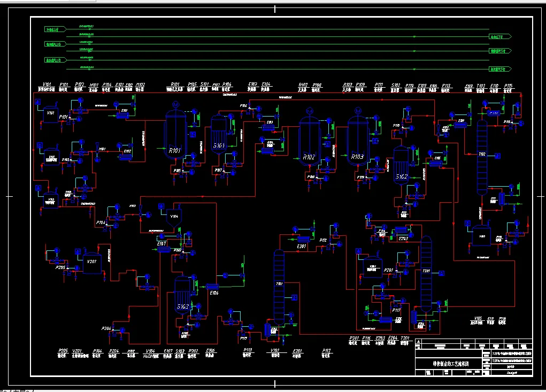This screenshot has height=392, width=546.
Task: Click the E106 heat exchanger symbol
Action: click(x=212, y=287)
